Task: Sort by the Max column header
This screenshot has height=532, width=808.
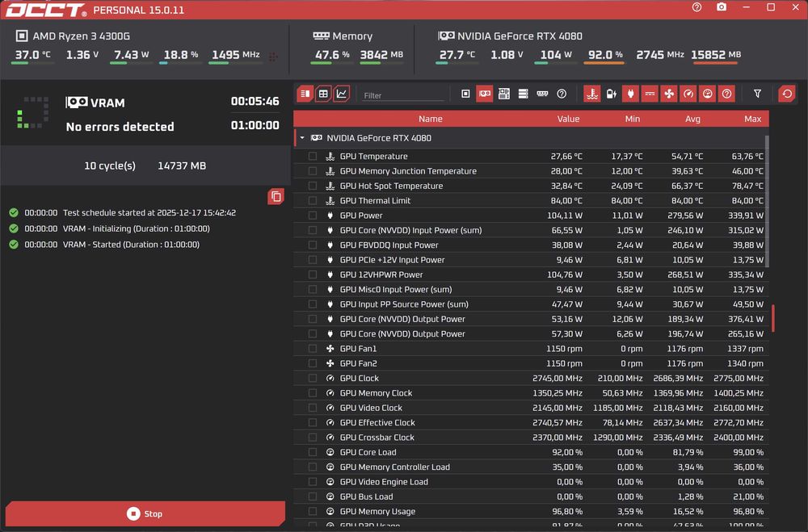Action: coord(752,119)
